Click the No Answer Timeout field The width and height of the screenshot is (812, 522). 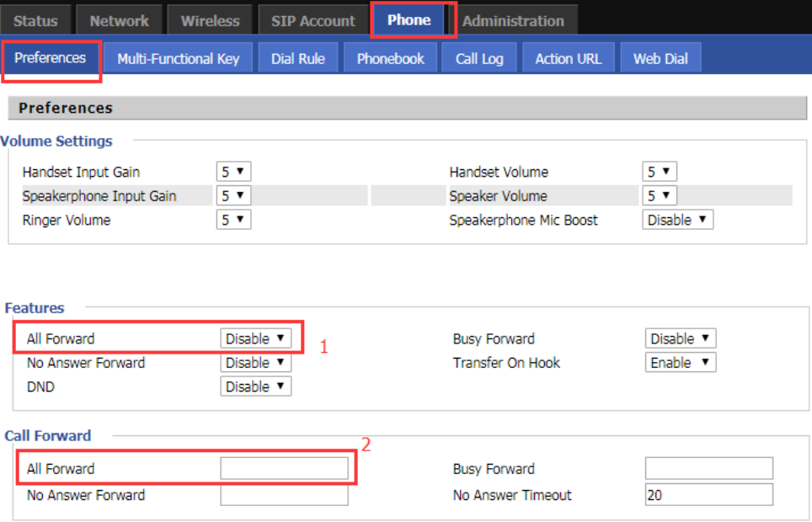pyautogui.click(x=708, y=495)
